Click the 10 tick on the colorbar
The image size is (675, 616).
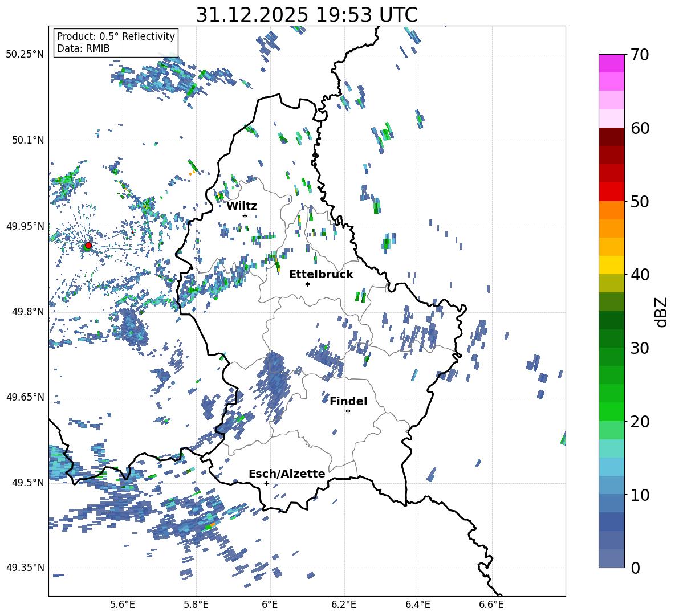click(x=639, y=495)
